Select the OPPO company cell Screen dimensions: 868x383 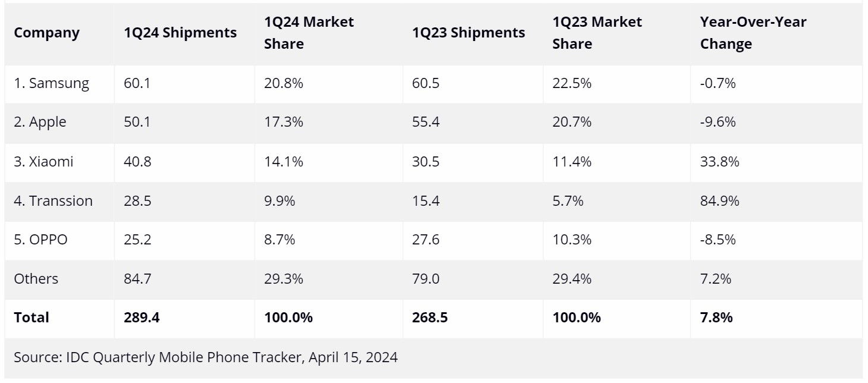pos(41,240)
